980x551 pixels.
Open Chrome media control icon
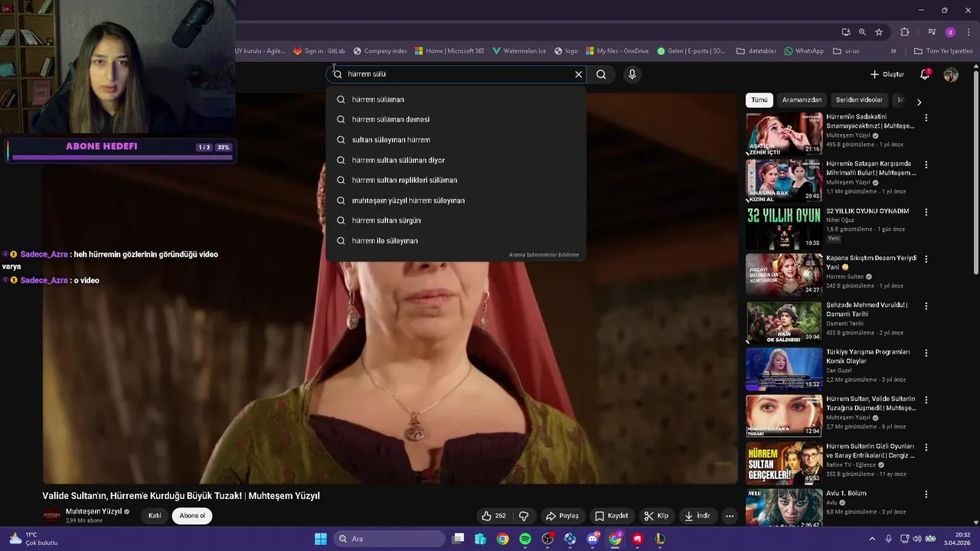[x=932, y=32]
